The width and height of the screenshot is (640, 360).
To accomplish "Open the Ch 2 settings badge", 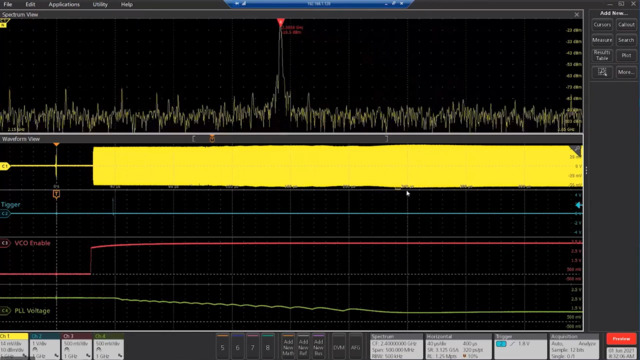I will coord(45,346).
